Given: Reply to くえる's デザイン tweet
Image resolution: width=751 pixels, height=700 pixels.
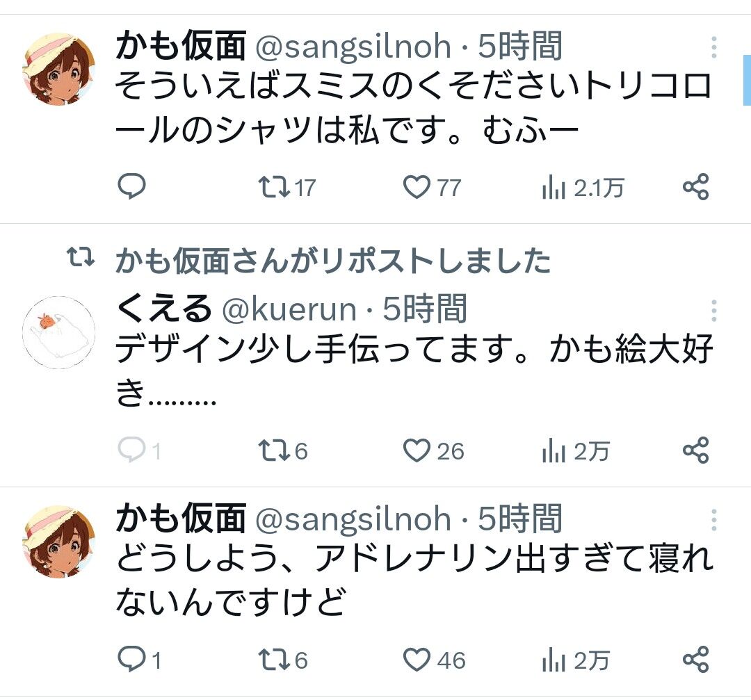Looking at the screenshot, I should 131,451.
